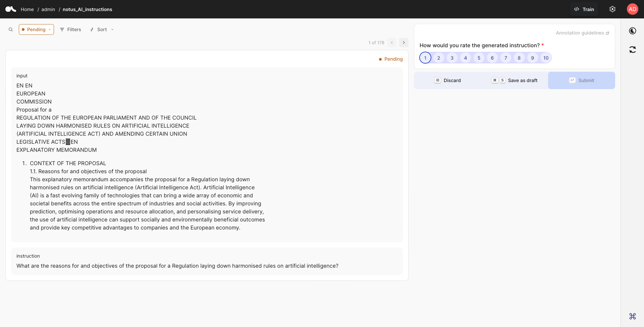This screenshot has width=644, height=327.
Task: Select rating 1 for the instruction
Action: (425, 58)
